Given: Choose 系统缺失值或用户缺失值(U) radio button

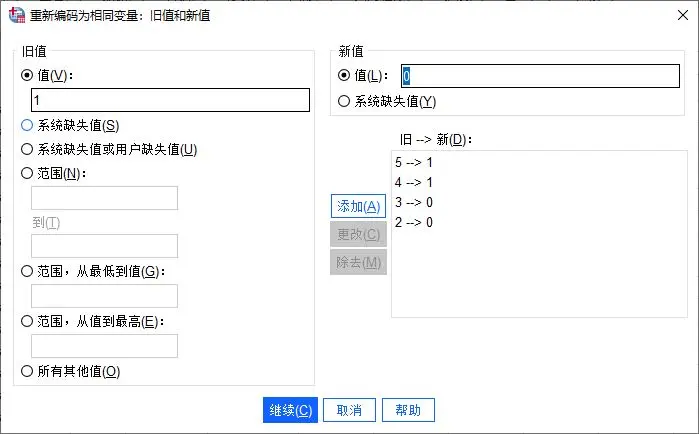Looking at the screenshot, I should [x=27, y=149].
